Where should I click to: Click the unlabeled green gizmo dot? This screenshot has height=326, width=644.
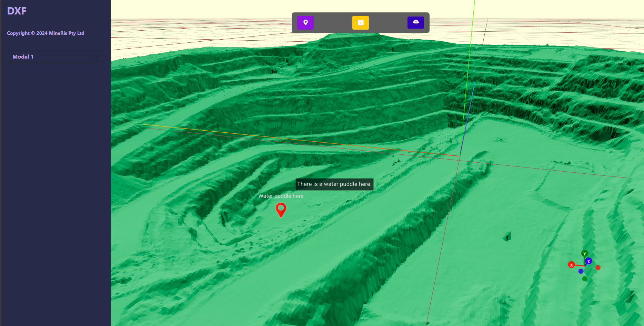(585, 279)
